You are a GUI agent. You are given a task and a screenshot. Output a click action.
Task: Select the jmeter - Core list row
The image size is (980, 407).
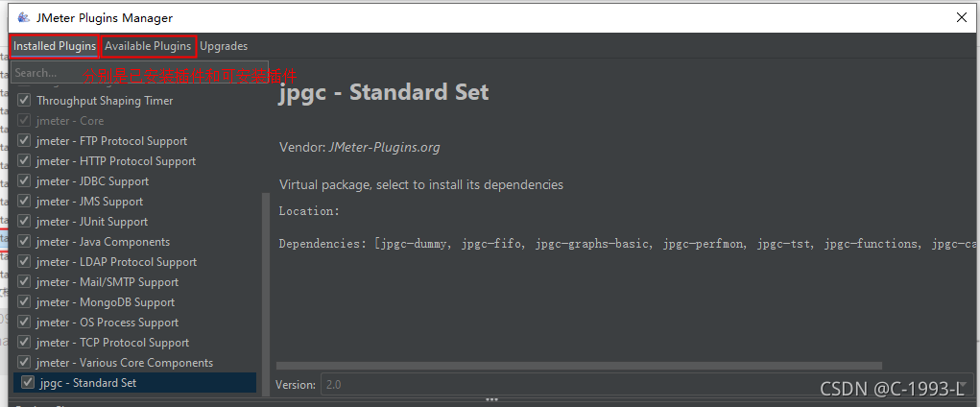(134, 121)
